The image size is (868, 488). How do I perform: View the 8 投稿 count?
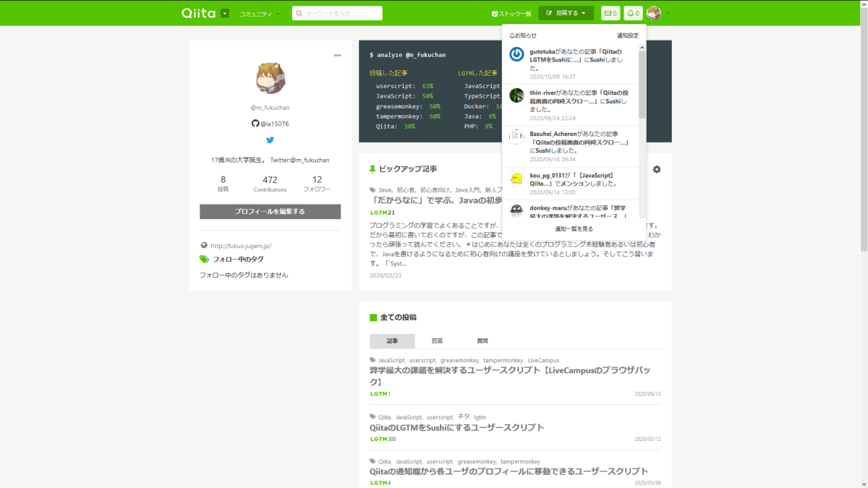(223, 184)
